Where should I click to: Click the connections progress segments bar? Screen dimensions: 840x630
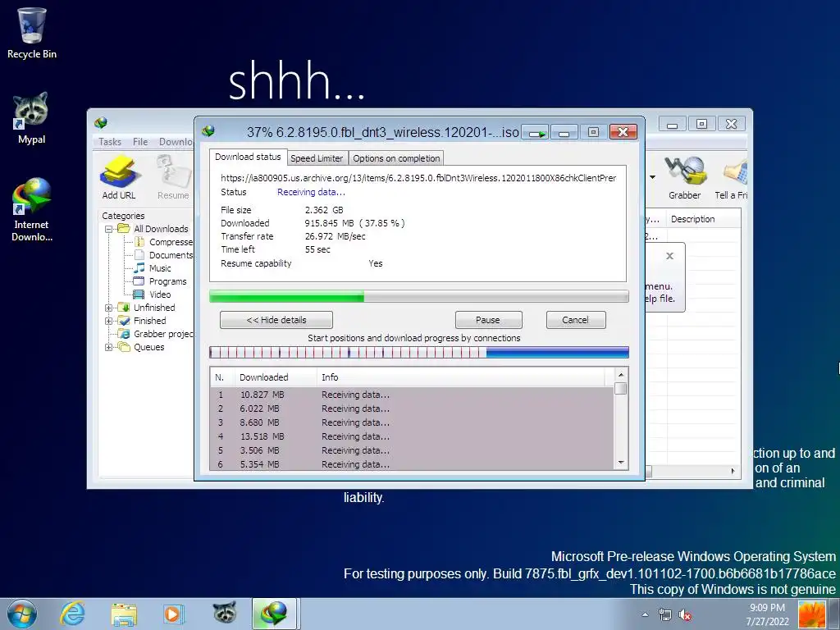coord(419,352)
